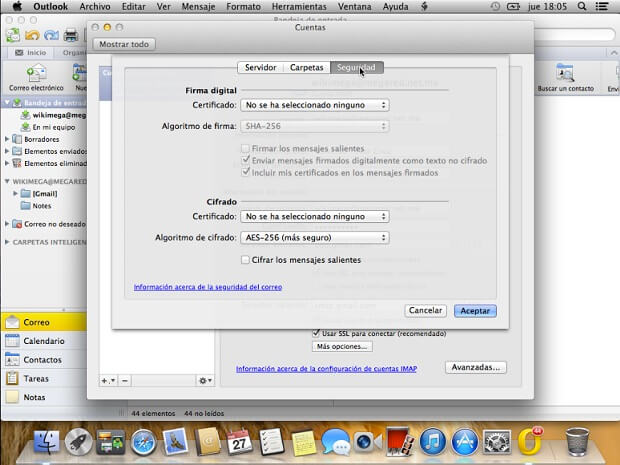Open the Archivo menu
The width and height of the screenshot is (620, 465).
[x=95, y=6]
